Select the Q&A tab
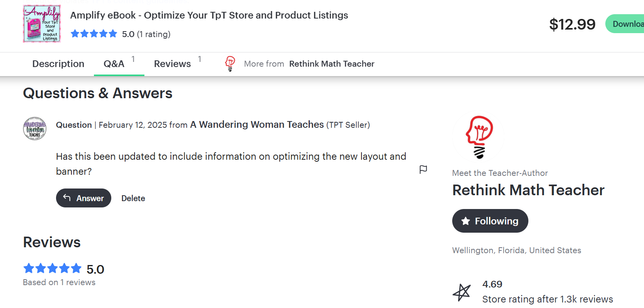This screenshot has width=644, height=308. (114, 64)
